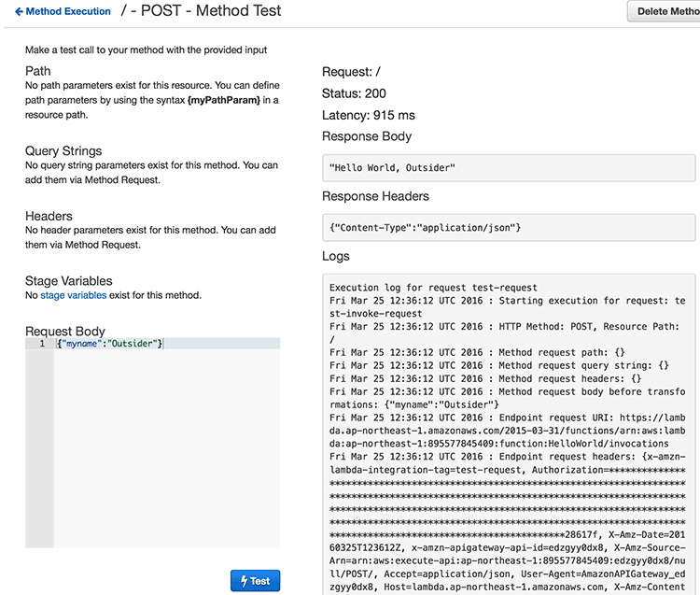Click the "Endpoint request URI" log line
The image size is (700, 595).
tap(507, 418)
